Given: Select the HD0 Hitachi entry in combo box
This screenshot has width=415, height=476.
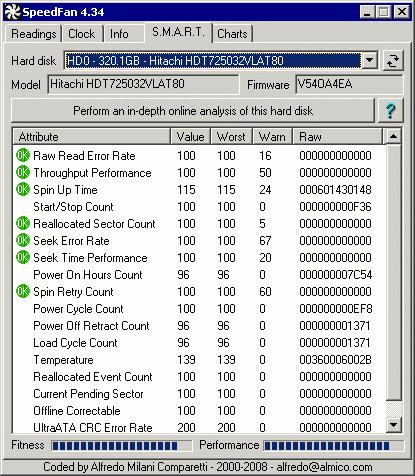Looking at the screenshot, I should click(213, 61).
